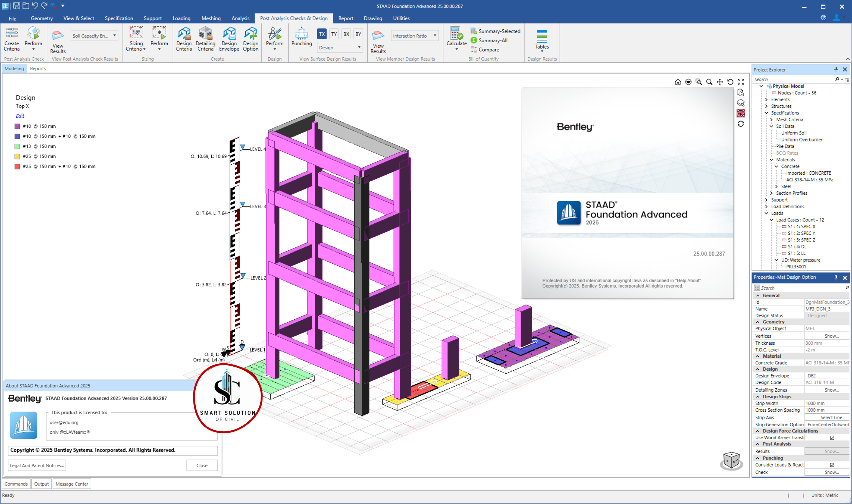
Task: Toggle the TX surface result button
Action: coord(322,34)
